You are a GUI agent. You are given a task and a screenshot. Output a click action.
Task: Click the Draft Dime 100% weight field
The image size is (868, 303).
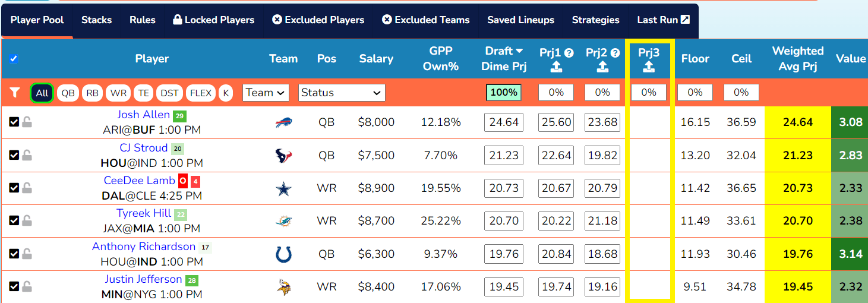[x=504, y=93]
